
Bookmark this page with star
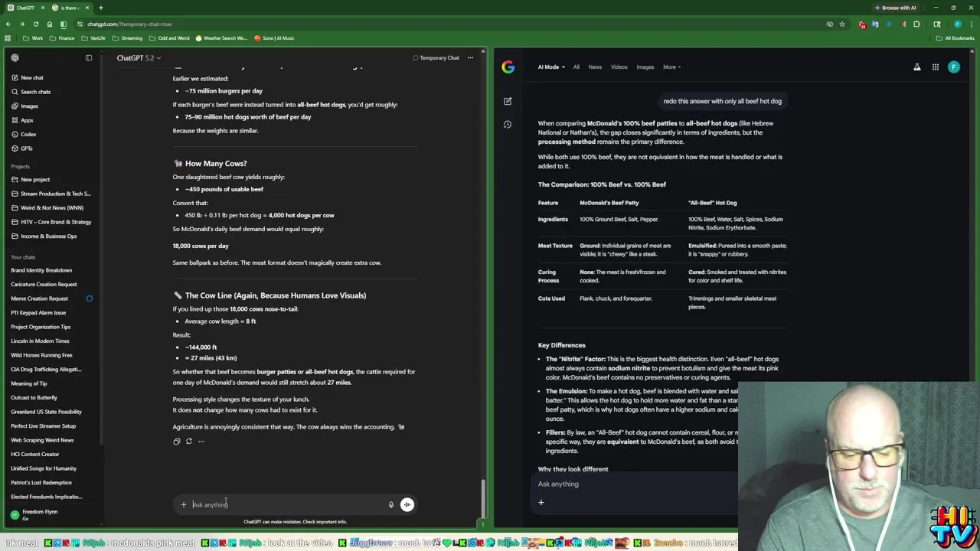(x=842, y=24)
